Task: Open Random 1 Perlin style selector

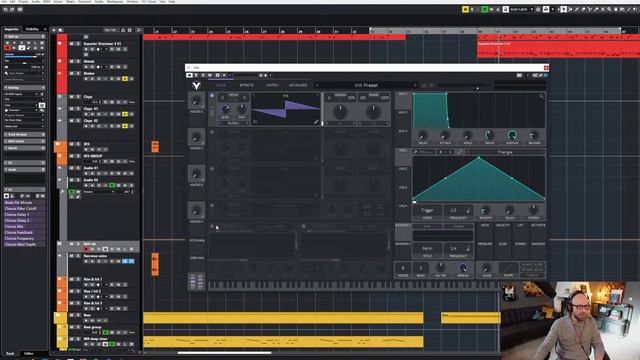Action: pos(427,249)
